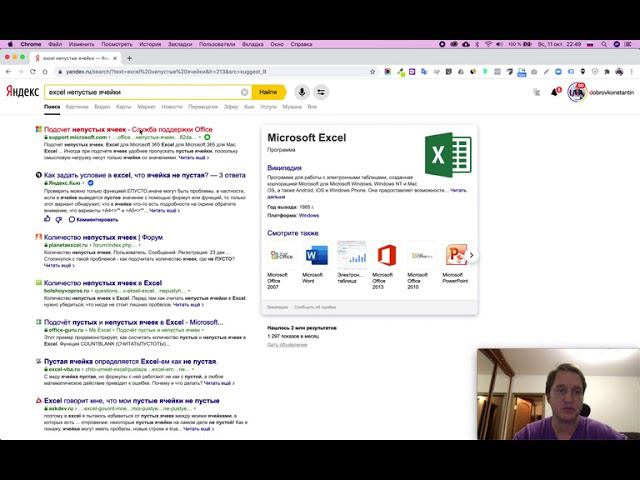
Task: Open result Подсчет непустых ячеек Office support
Action: tap(128, 129)
